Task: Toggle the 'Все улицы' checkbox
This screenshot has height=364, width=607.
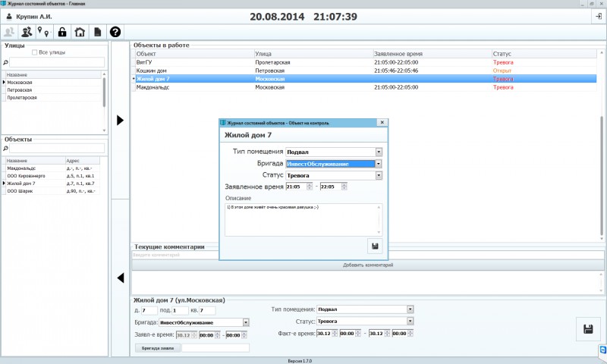Action: point(34,52)
